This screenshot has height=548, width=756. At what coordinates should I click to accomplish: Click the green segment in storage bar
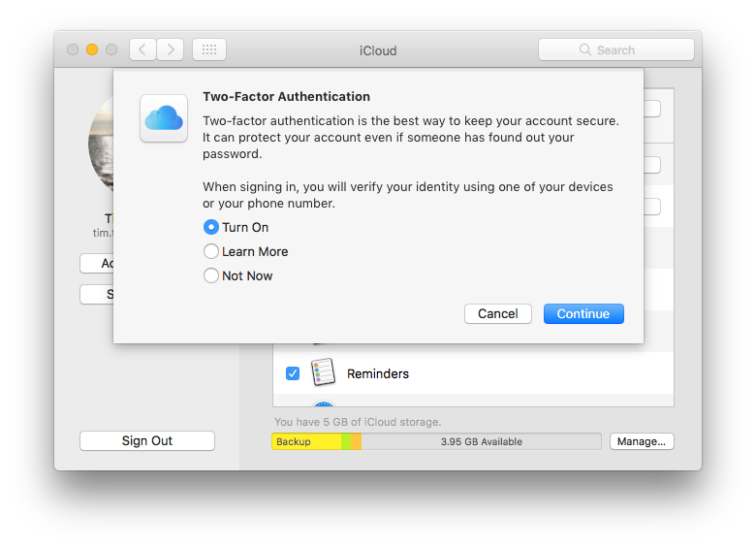346,441
